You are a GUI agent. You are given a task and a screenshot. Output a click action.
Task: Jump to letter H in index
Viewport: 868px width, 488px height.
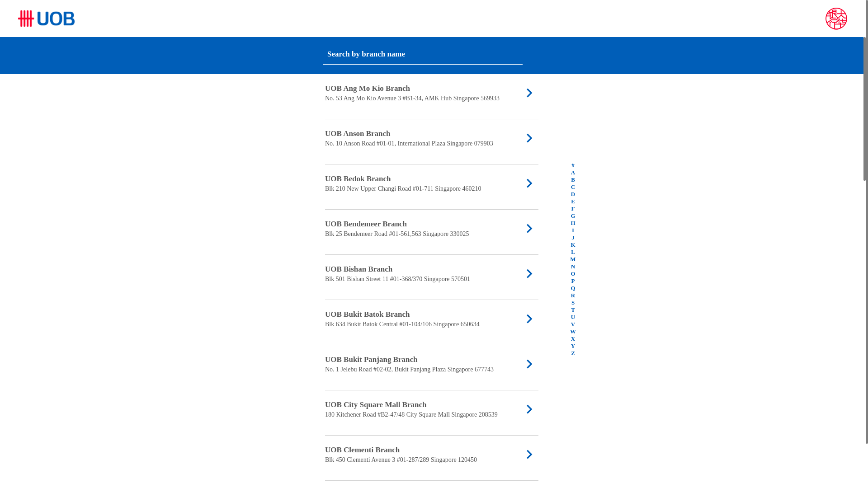tap(573, 223)
